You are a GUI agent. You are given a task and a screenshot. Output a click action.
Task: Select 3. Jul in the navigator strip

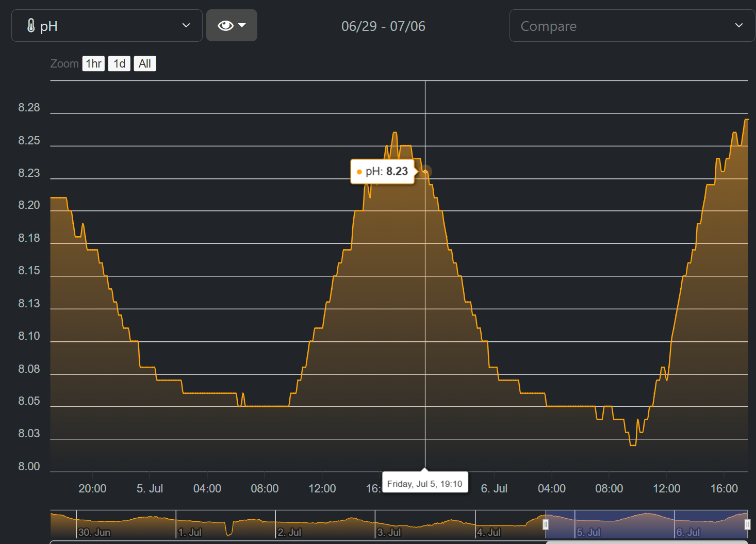(x=389, y=532)
